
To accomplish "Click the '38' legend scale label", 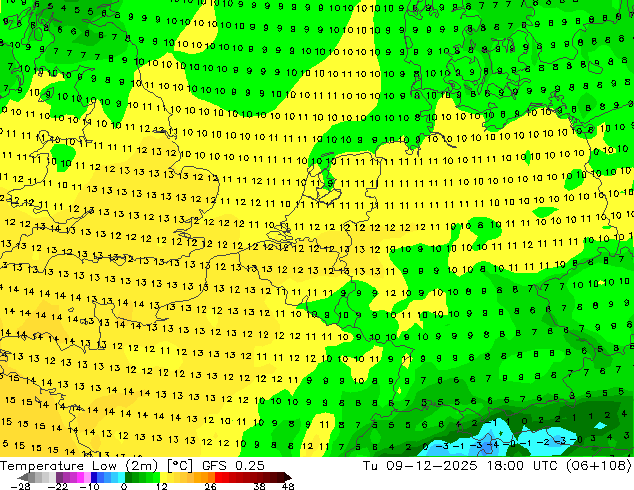I will 260,486.
